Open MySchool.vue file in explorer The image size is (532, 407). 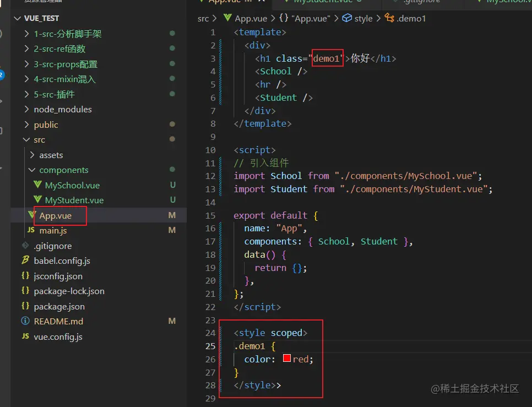pyautogui.click(x=72, y=185)
